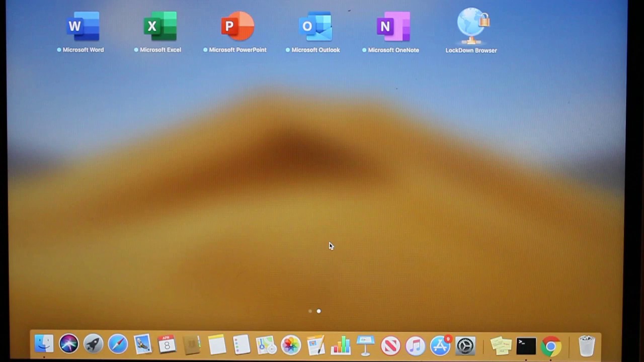The image size is (644, 362).
Task: Launch the LockDown Browser app
Action: click(x=471, y=26)
